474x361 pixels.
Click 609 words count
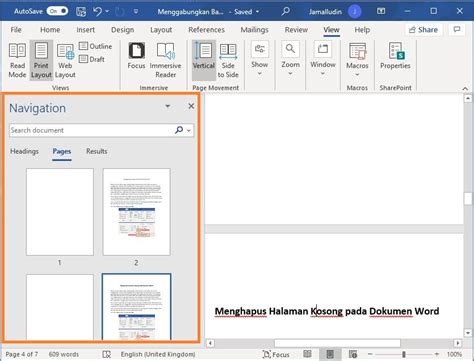click(x=64, y=354)
